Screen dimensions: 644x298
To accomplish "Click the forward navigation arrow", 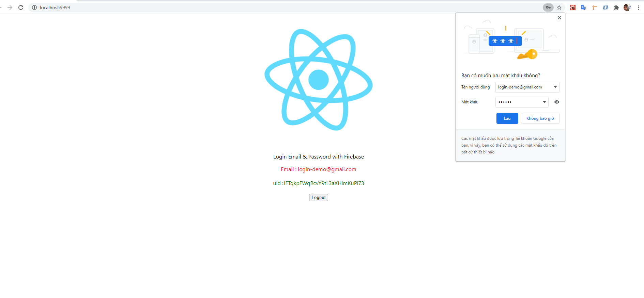I will point(10,7).
